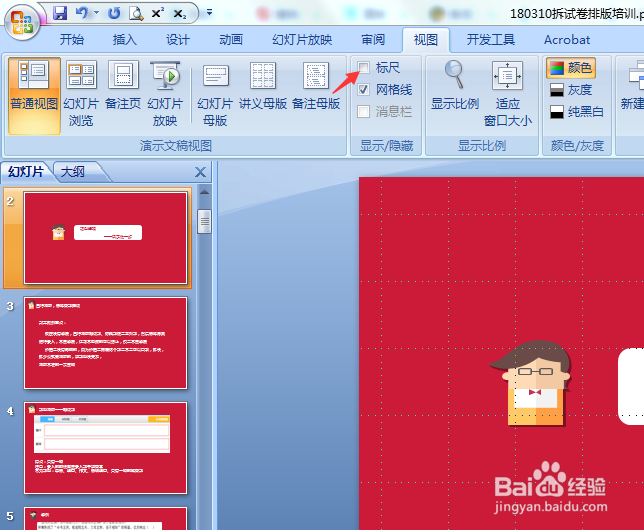Open the 开发工具 ribbon tab
Viewport: 644px width, 530px height.
[x=491, y=40]
